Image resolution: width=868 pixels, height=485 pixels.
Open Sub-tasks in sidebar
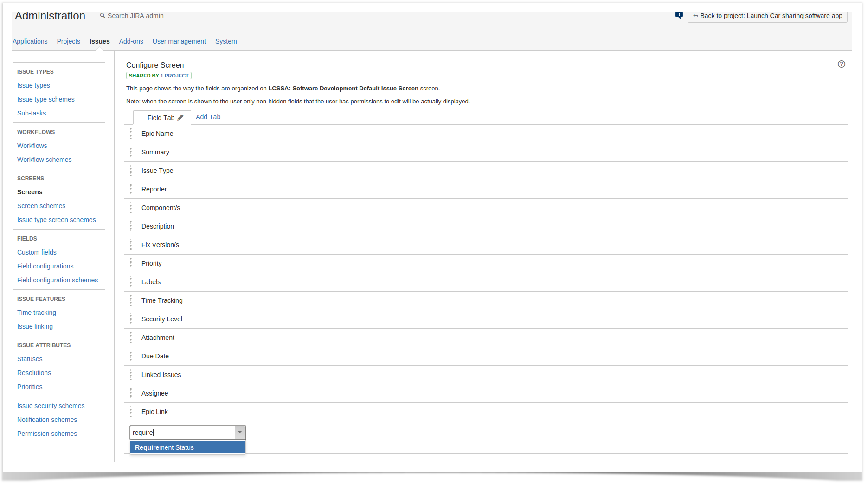point(32,113)
